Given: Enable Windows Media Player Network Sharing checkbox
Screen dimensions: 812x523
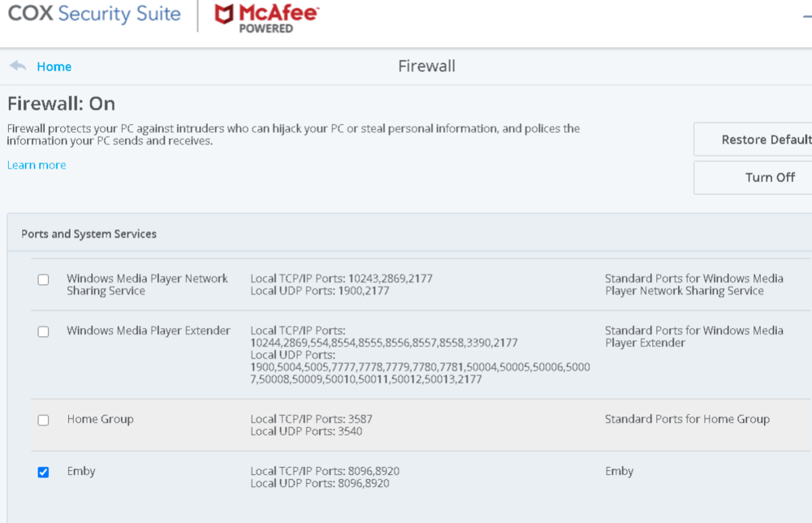Looking at the screenshot, I should coord(43,279).
